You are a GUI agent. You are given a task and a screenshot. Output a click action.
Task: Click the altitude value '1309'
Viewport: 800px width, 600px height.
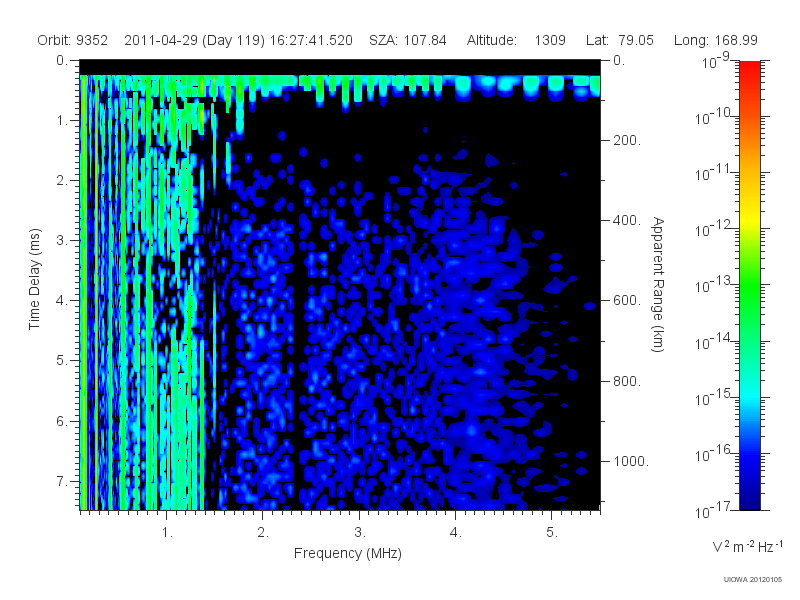point(550,40)
